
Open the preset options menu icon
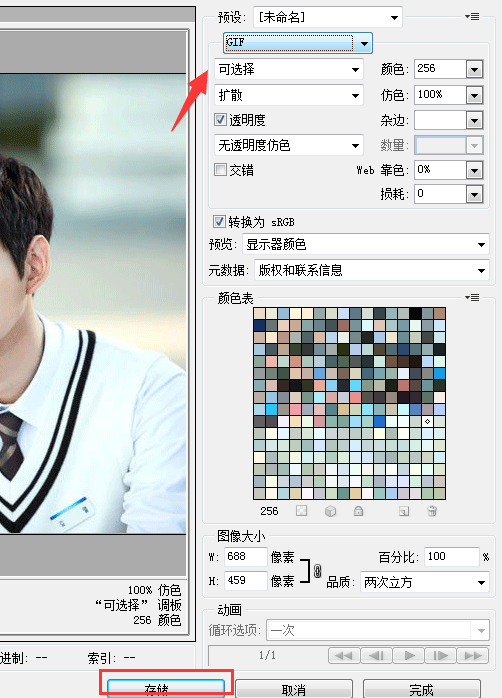click(472, 17)
